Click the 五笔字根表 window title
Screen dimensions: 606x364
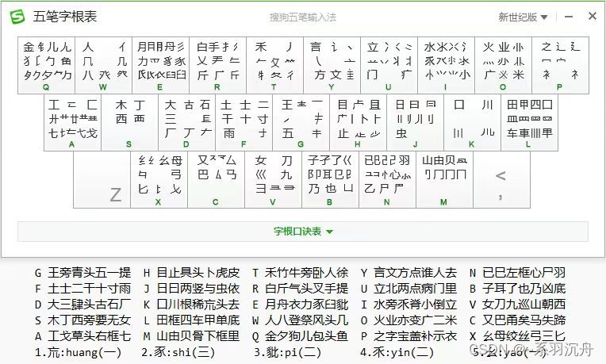(x=65, y=16)
